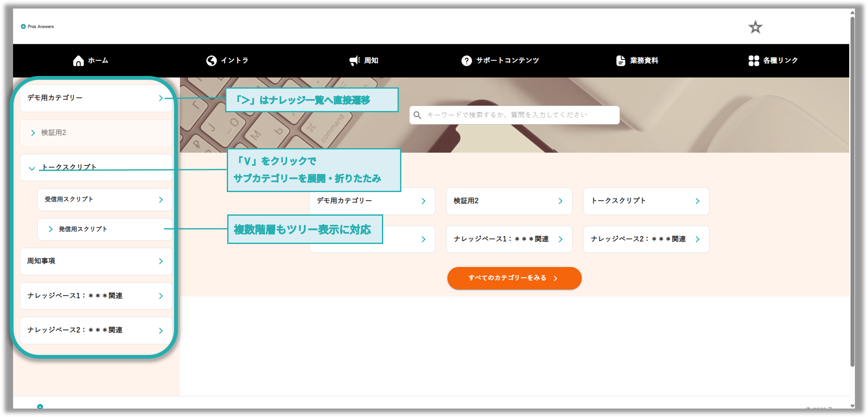Click the 受信用スクリプト arrow icon
The width and height of the screenshot is (868, 417).
161,200
